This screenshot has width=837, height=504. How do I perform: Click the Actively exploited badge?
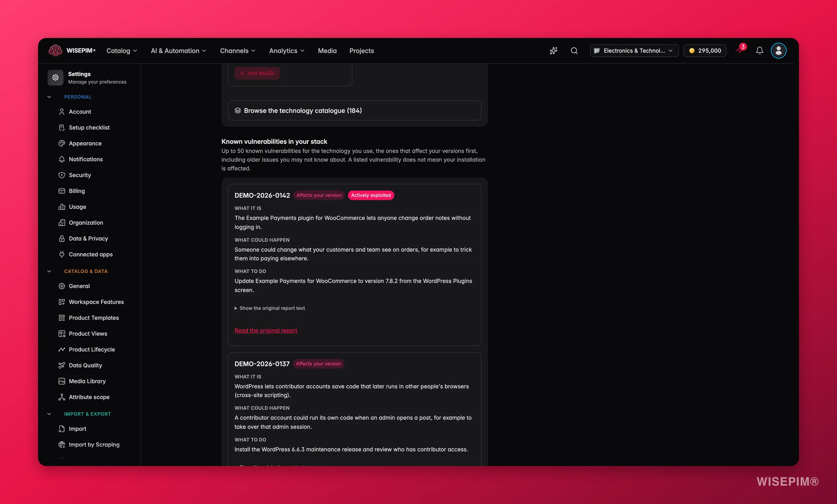[371, 195]
